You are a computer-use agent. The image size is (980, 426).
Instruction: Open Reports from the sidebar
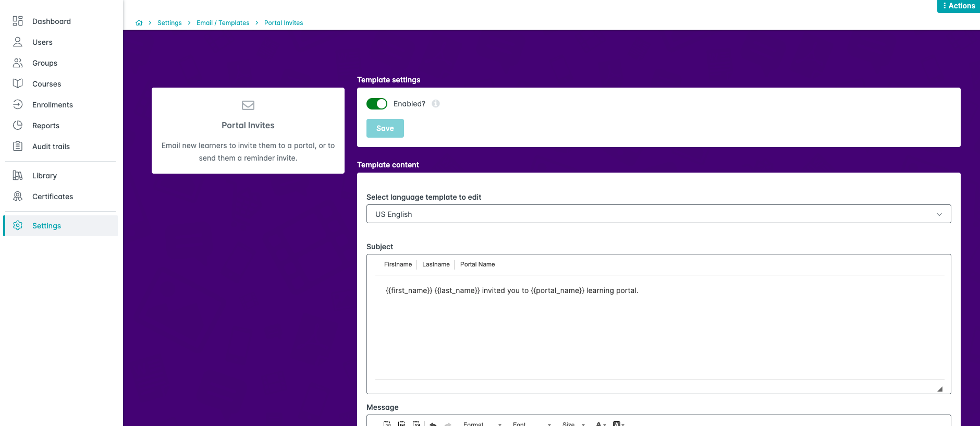tap(45, 126)
